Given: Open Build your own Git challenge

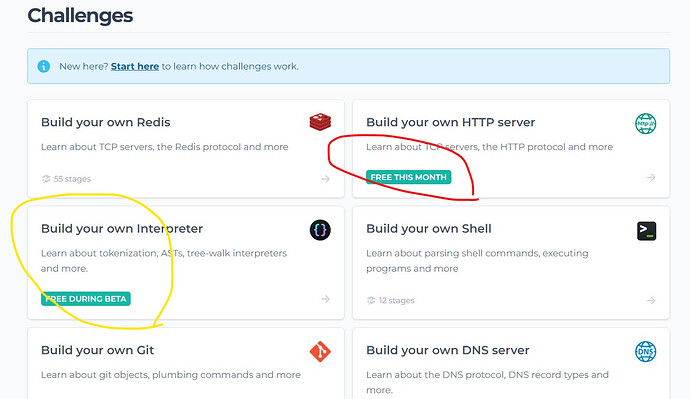Looking at the screenshot, I should point(97,350).
